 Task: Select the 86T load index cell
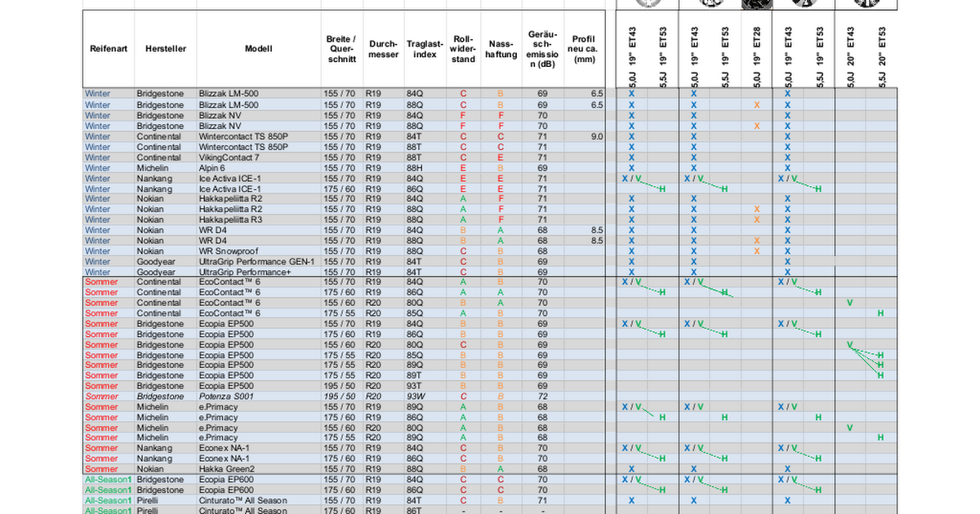coord(415,511)
